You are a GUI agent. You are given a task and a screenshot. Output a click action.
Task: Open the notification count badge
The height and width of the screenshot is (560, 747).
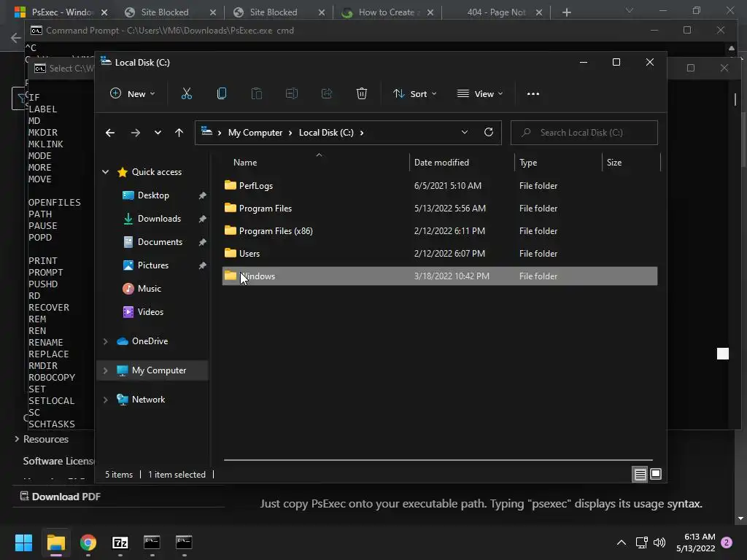tap(727, 542)
